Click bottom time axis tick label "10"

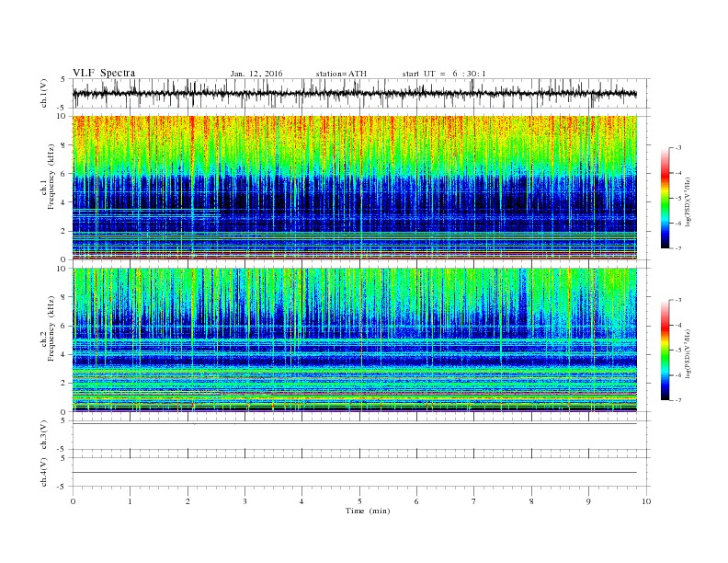646,501
